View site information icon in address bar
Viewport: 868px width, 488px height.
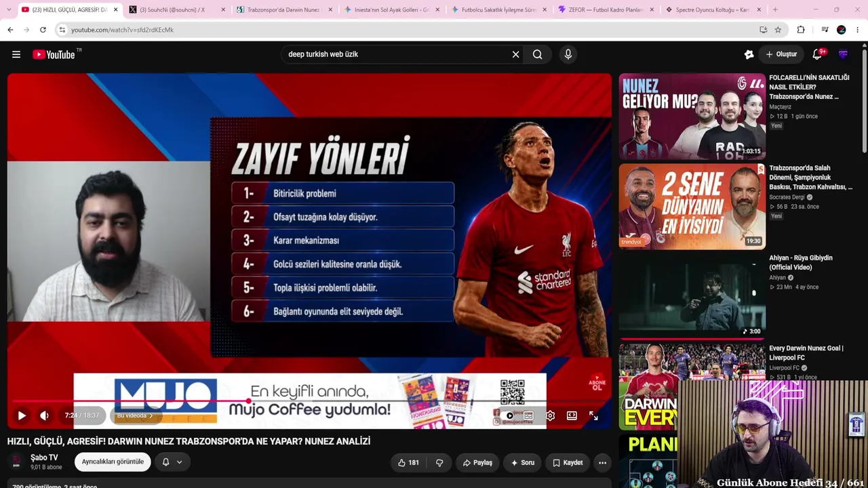pyautogui.click(x=62, y=30)
